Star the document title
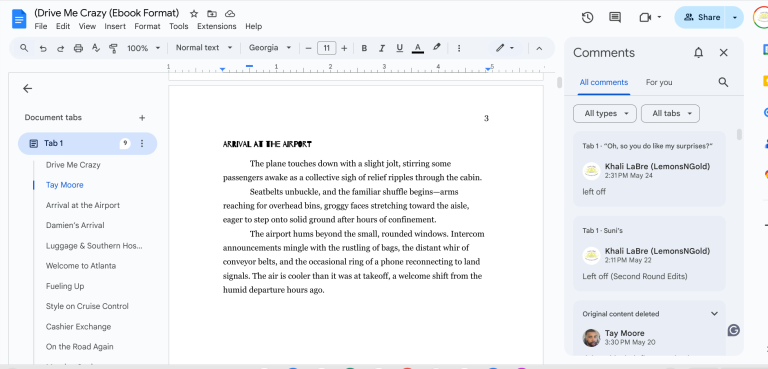768x369 pixels. 194,14
